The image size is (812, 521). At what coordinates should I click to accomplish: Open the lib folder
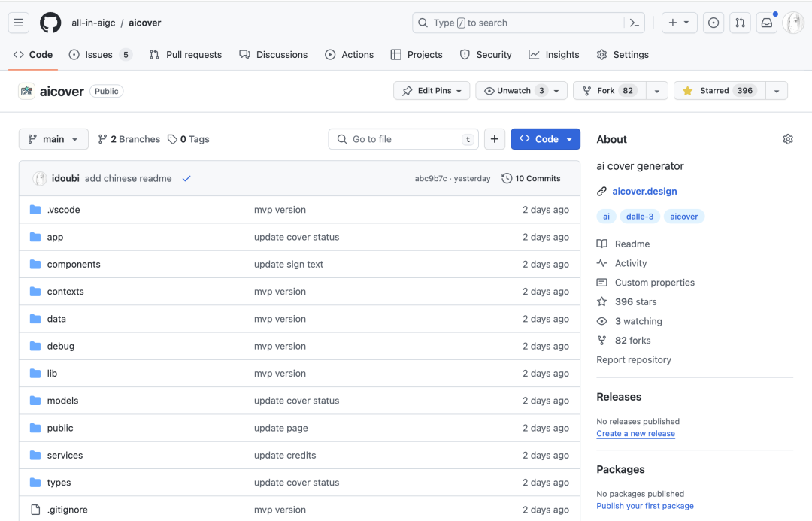coord(52,374)
